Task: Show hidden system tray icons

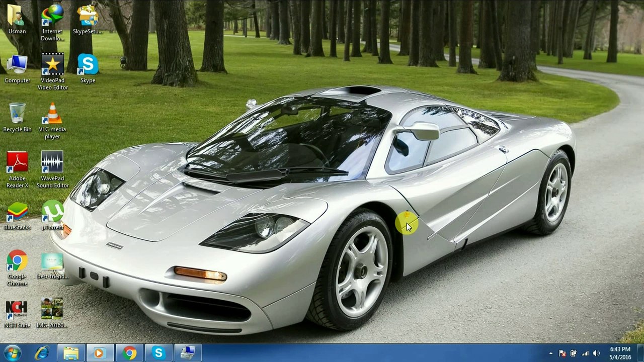Action: tap(551, 353)
